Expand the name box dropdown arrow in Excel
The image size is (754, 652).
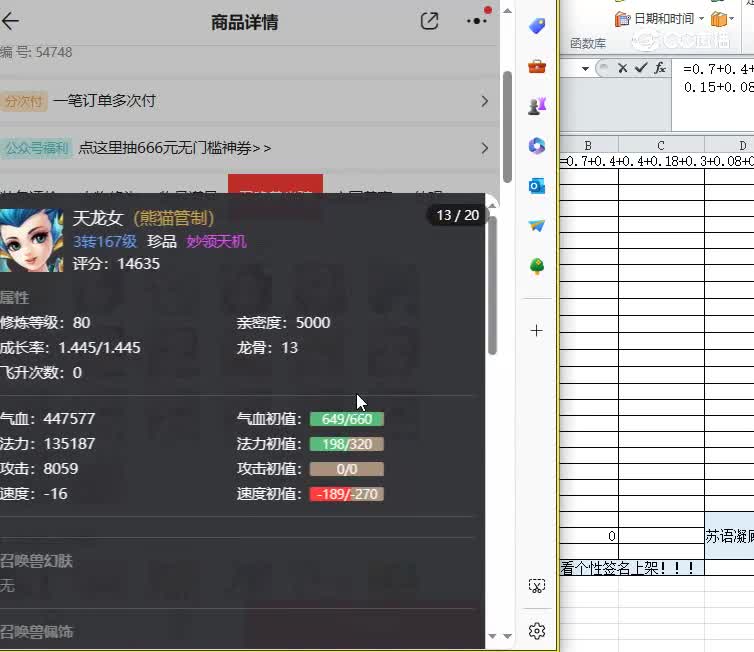(x=585, y=69)
